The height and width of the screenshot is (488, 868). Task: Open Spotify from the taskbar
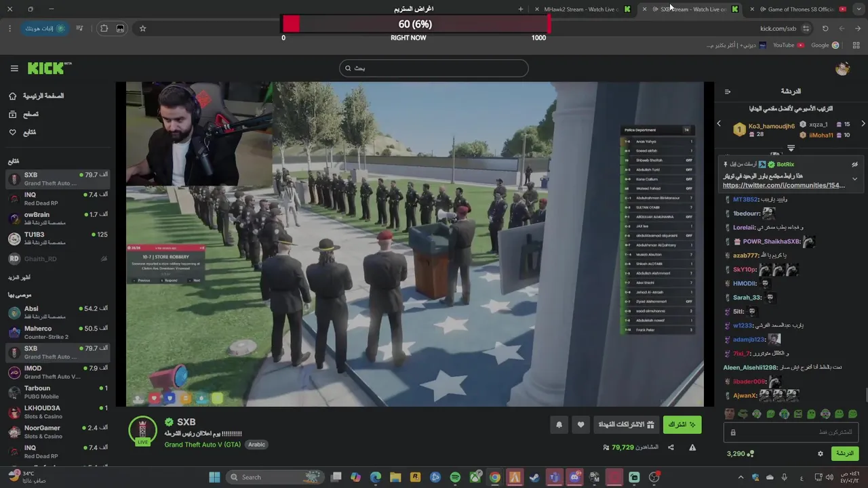tap(455, 477)
